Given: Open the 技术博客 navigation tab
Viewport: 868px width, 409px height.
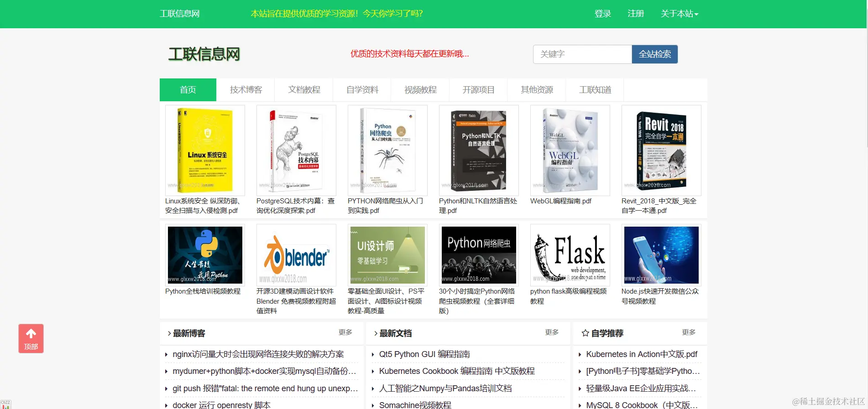Looking at the screenshot, I should 246,90.
